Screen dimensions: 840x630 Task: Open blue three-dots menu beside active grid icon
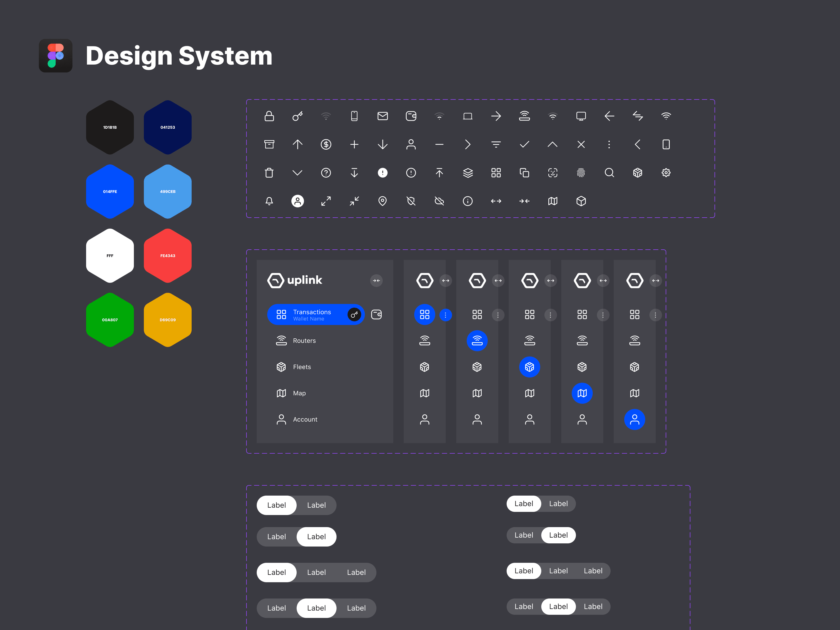(445, 315)
